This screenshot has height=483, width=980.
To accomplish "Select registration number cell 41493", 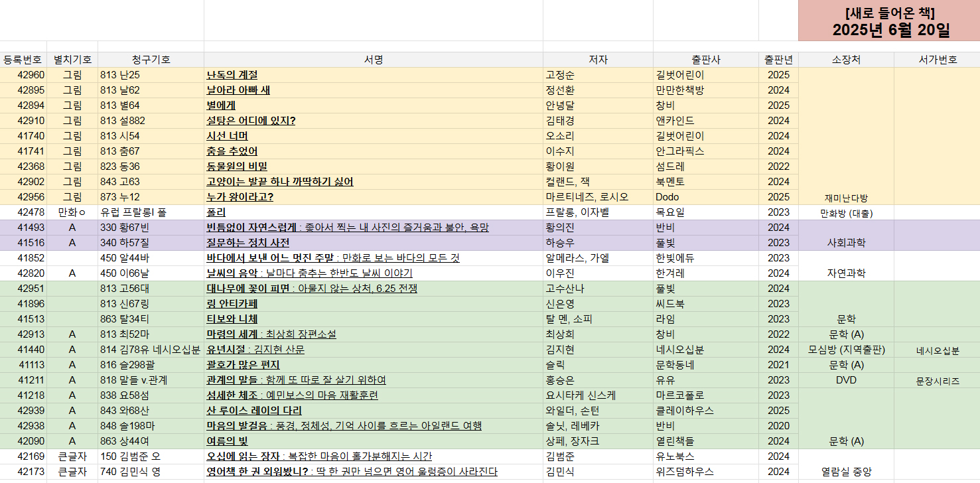I will [23, 228].
